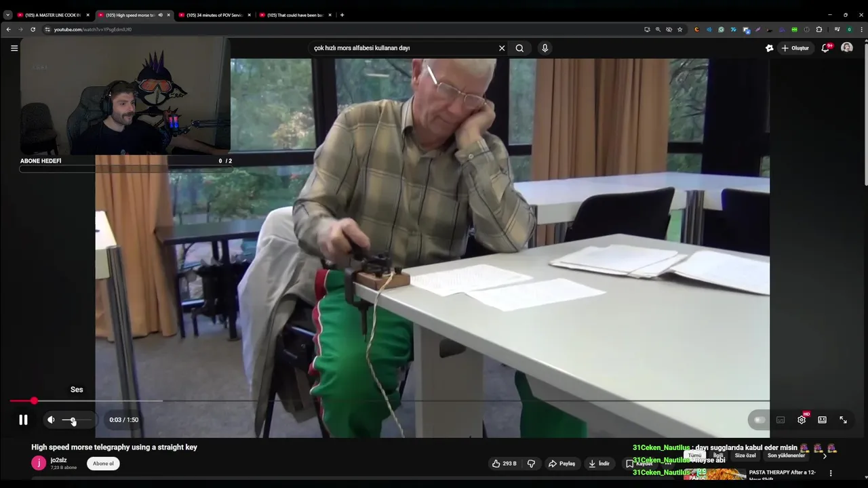Open the extensions puzzle menu

819,29
